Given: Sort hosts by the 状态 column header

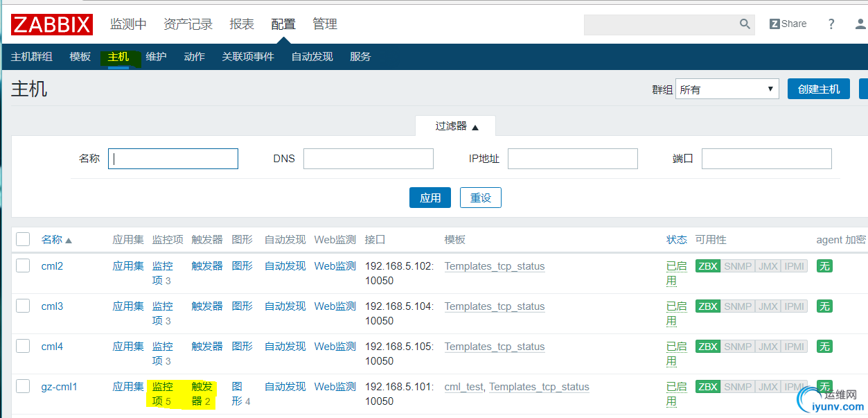Looking at the screenshot, I should (x=677, y=240).
